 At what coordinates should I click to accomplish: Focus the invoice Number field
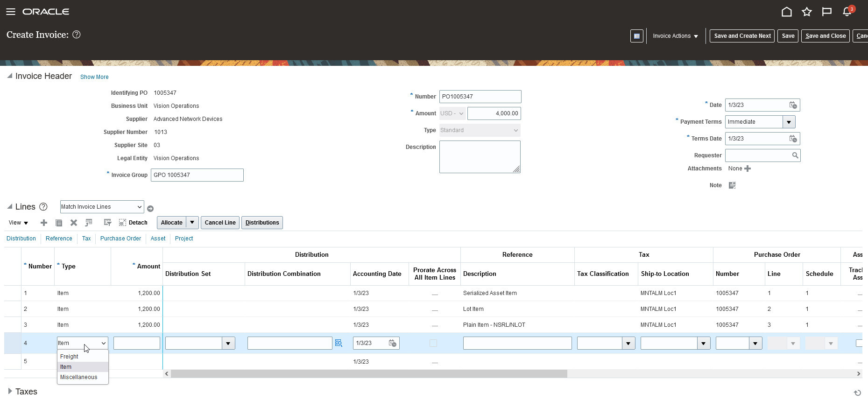tap(480, 97)
